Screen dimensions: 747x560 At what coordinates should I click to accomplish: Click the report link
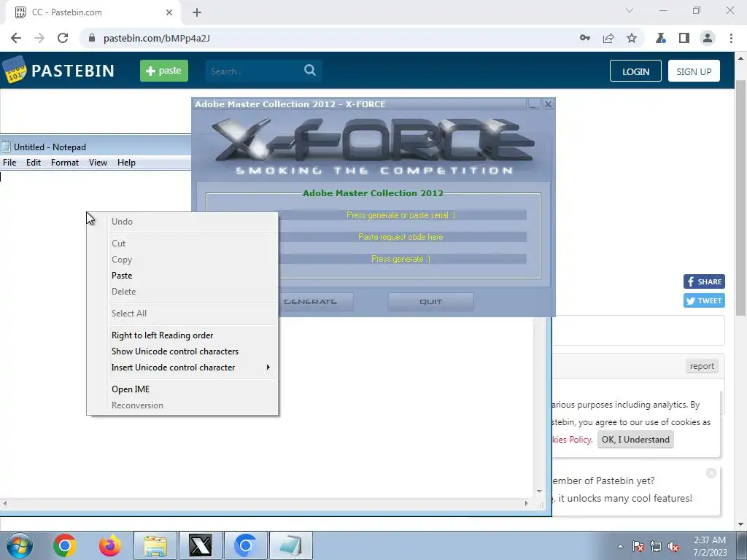[x=702, y=366]
